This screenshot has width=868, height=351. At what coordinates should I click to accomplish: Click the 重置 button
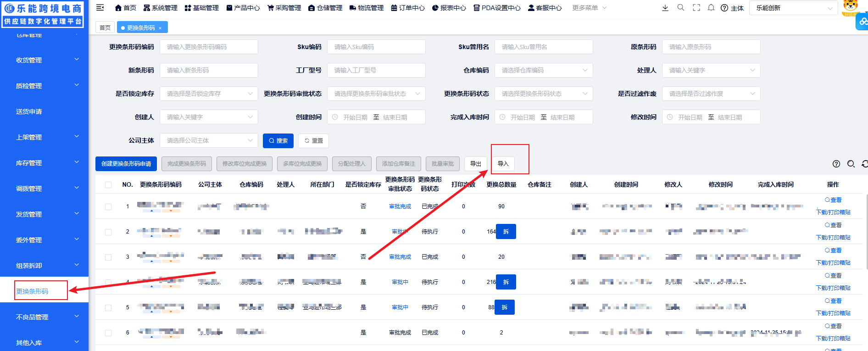[x=313, y=141]
